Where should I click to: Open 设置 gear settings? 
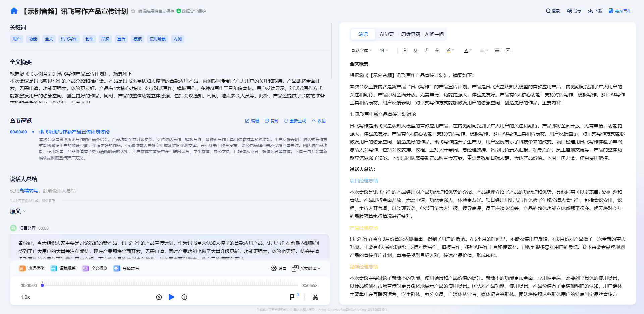(x=279, y=268)
